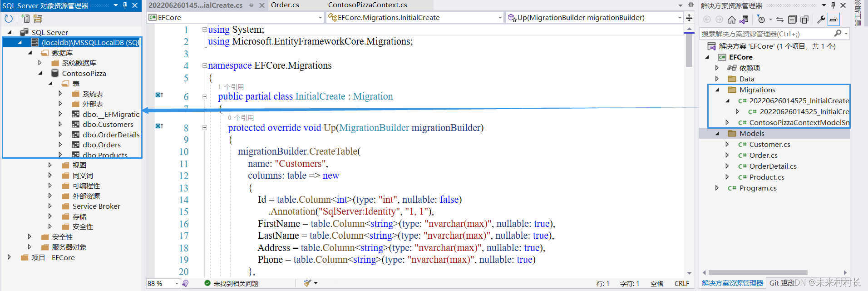Open Properties wrench icon
The image size is (868, 291).
click(821, 20)
